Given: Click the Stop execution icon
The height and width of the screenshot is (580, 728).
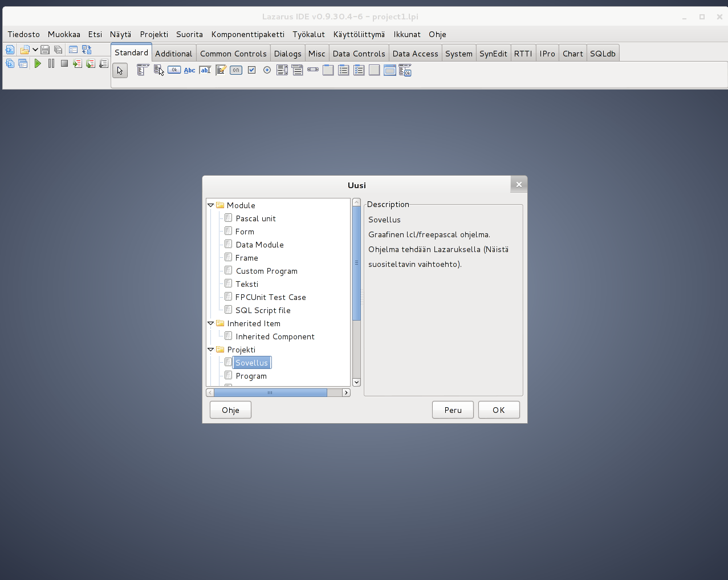Looking at the screenshot, I should tap(64, 63).
